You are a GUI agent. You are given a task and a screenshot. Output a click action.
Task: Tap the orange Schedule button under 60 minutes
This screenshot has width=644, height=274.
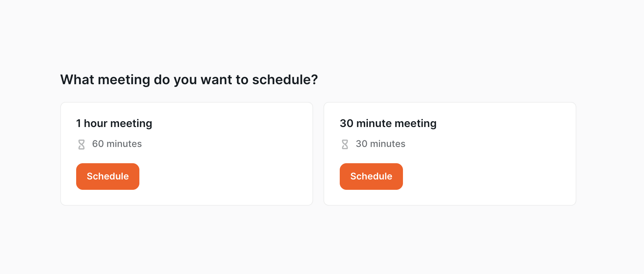(x=108, y=177)
